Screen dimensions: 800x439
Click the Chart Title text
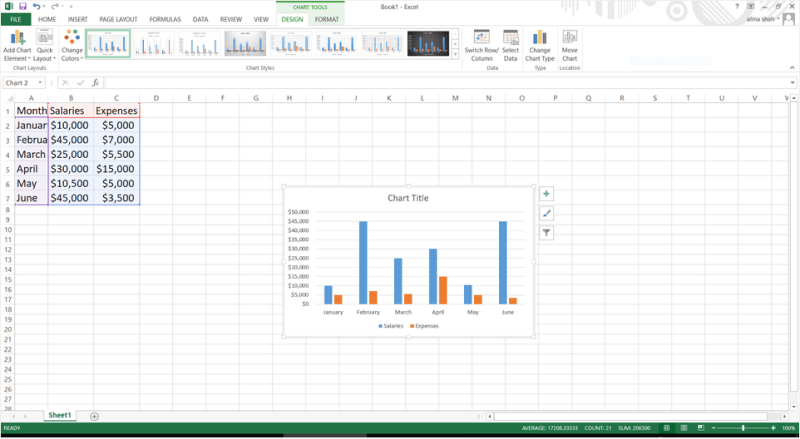pyautogui.click(x=408, y=198)
